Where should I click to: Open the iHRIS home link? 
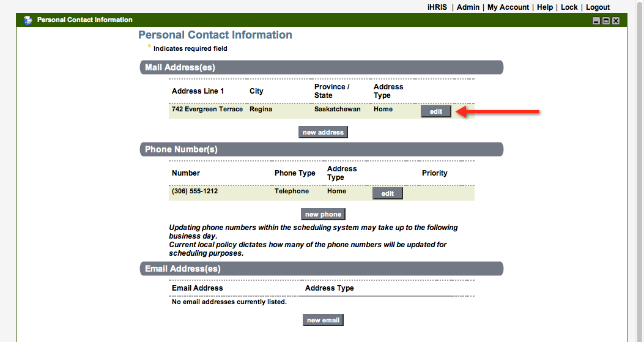(x=437, y=7)
